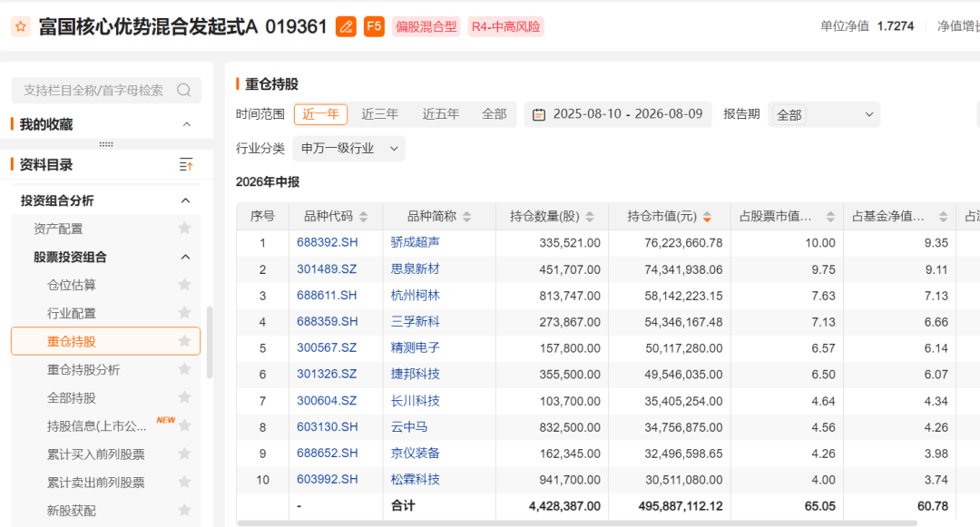Screen dimensions: 980x527
Task: Favorite 重仓持股分析 with its star
Action: 184,369
